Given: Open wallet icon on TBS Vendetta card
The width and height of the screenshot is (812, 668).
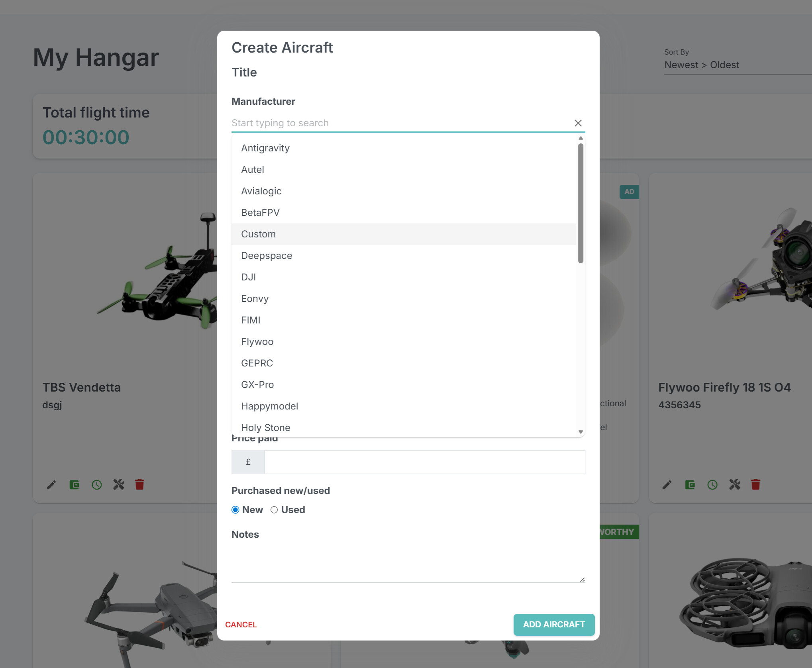Looking at the screenshot, I should 74,485.
